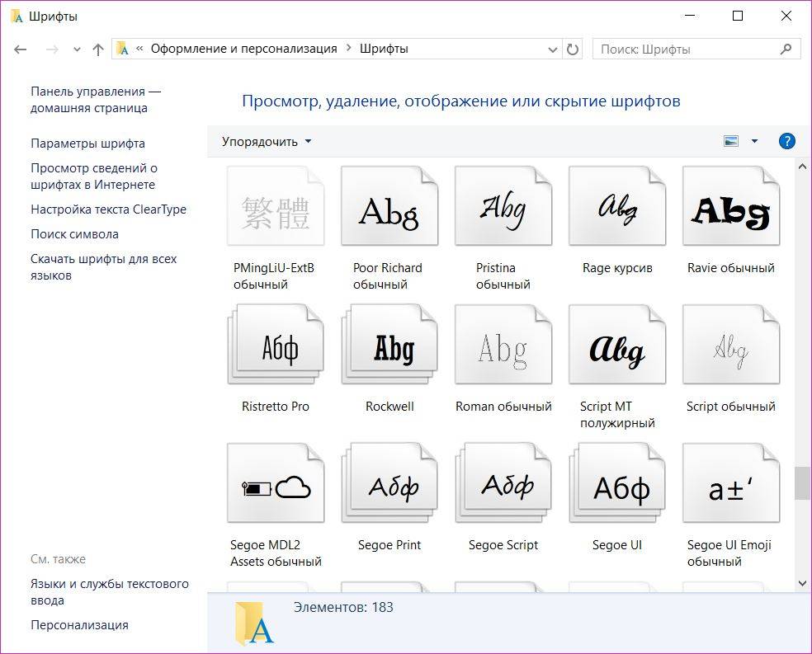
Task: Select the Script обычный font icon
Action: pos(731,345)
